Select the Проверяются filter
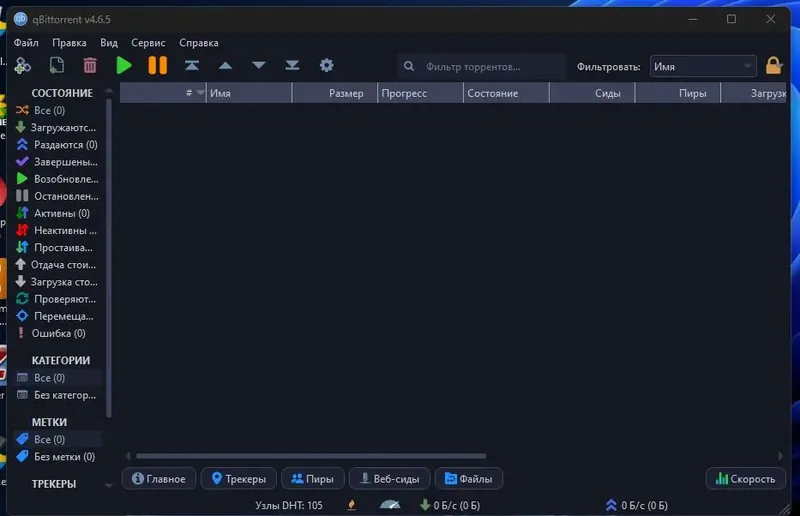Image resolution: width=800 pixels, height=516 pixels. (x=58, y=299)
